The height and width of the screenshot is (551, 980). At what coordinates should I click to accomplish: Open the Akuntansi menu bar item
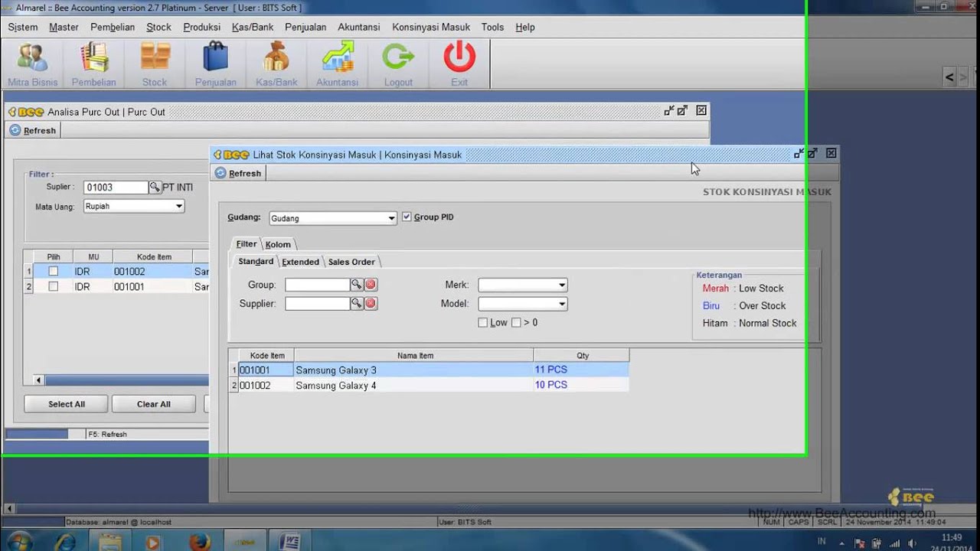coord(359,27)
